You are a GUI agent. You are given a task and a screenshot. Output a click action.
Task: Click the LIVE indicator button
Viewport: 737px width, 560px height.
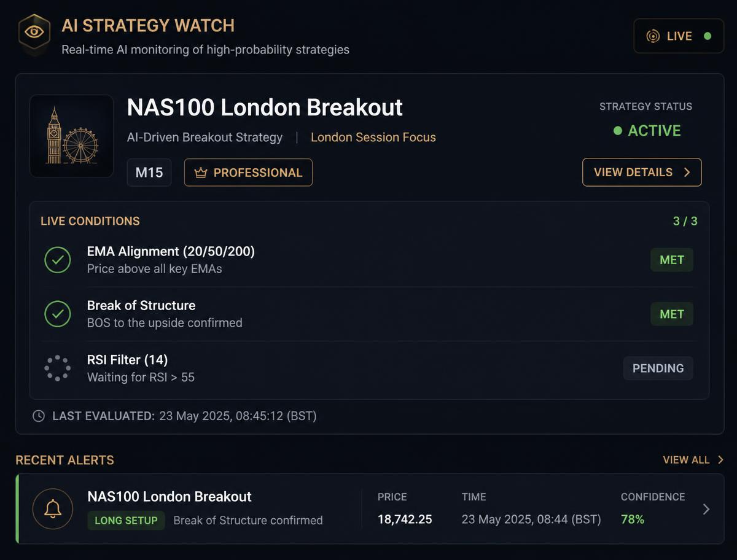(x=679, y=36)
